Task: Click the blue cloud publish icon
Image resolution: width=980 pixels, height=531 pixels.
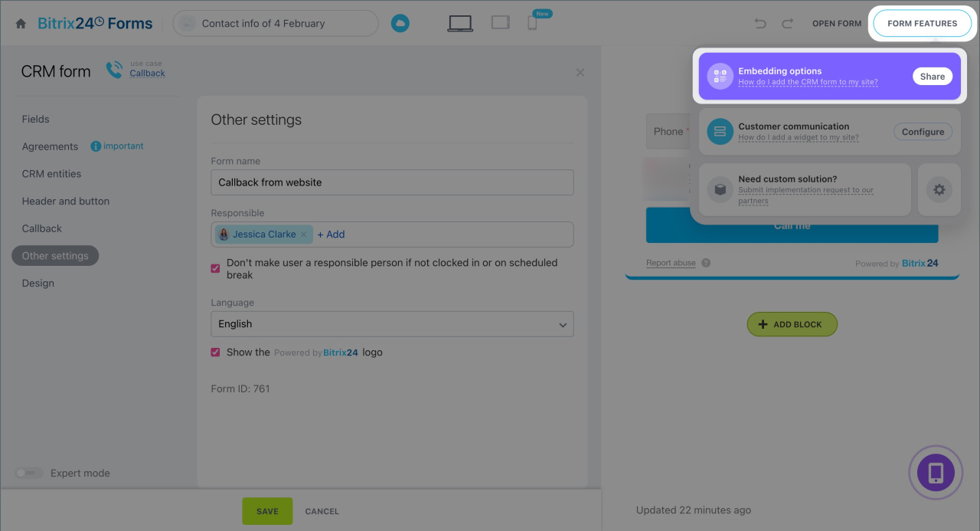Action: 400,24
